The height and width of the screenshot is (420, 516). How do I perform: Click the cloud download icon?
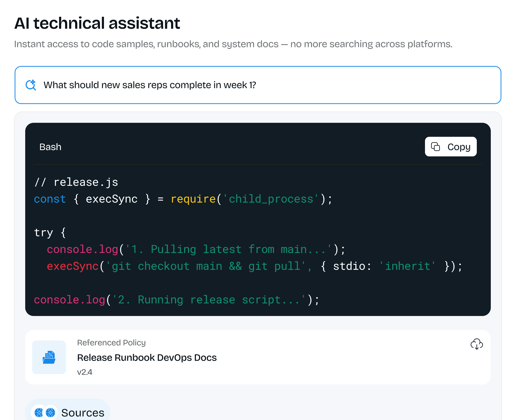pos(476,344)
